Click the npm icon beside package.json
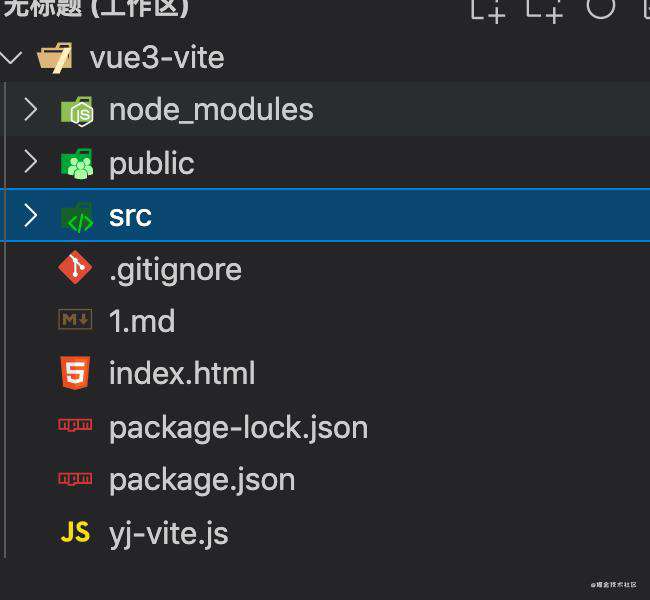The image size is (650, 600). 75,479
